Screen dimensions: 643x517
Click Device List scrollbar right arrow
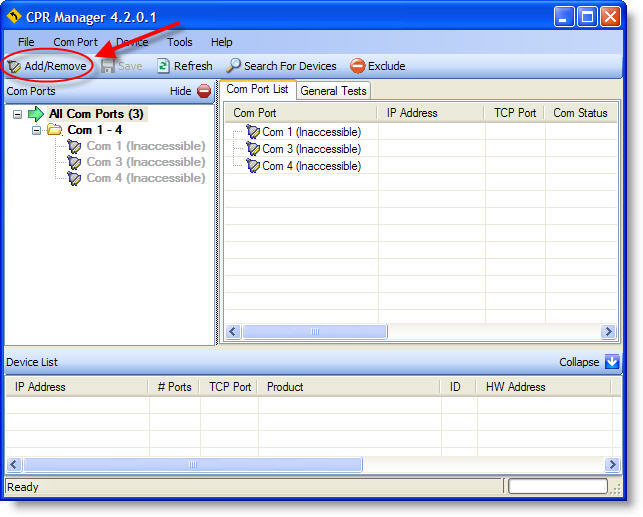(612, 465)
